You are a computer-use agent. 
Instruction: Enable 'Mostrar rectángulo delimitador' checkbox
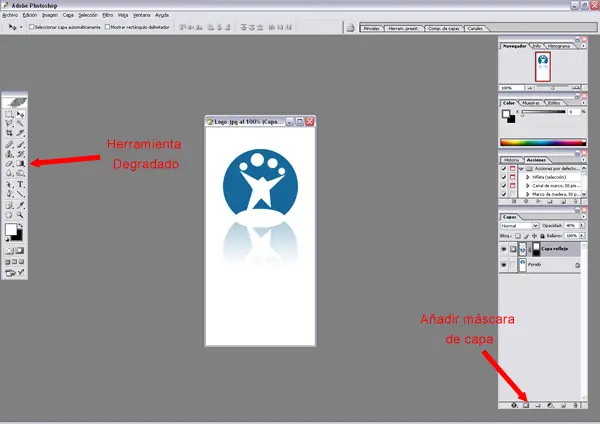point(108,27)
